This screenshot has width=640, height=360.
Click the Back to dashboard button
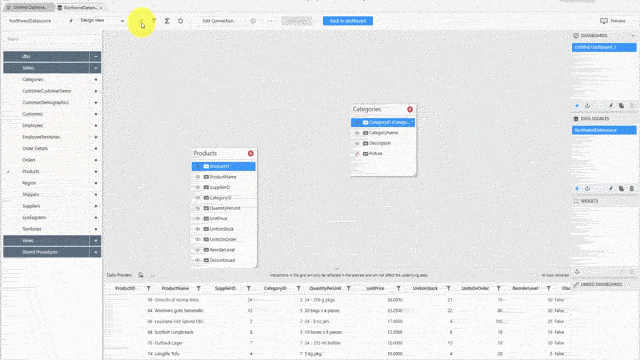point(348,21)
